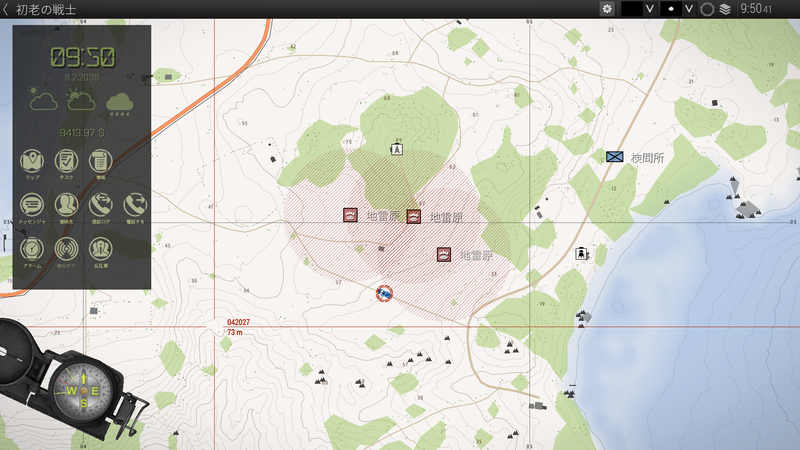Open the 通話ログ call history app
The width and height of the screenshot is (800, 450).
coord(101,205)
